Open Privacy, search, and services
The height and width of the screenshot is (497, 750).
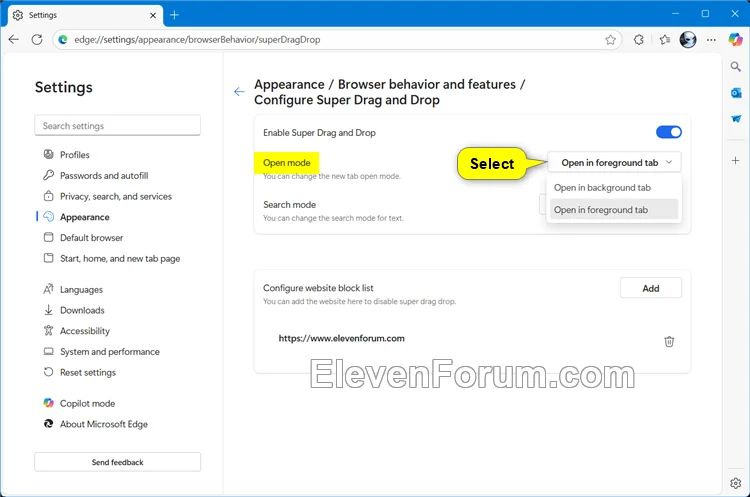tap(118, 196)
